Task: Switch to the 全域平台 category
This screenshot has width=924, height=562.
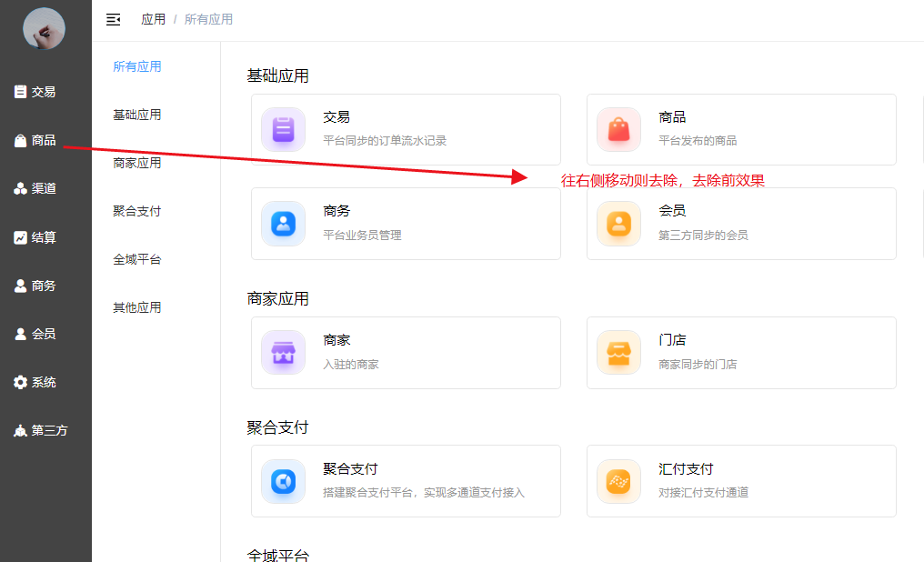Action: pos(137,259)
